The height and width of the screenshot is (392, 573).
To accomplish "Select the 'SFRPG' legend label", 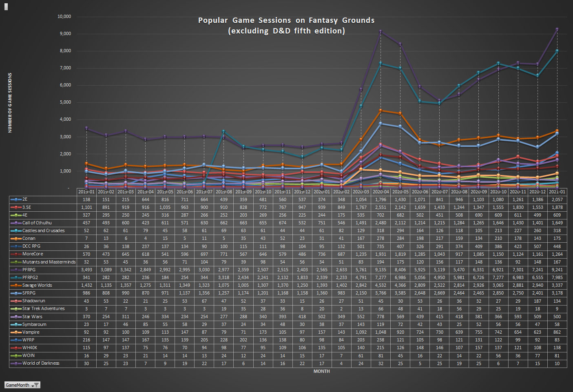I will coord(29,293).
